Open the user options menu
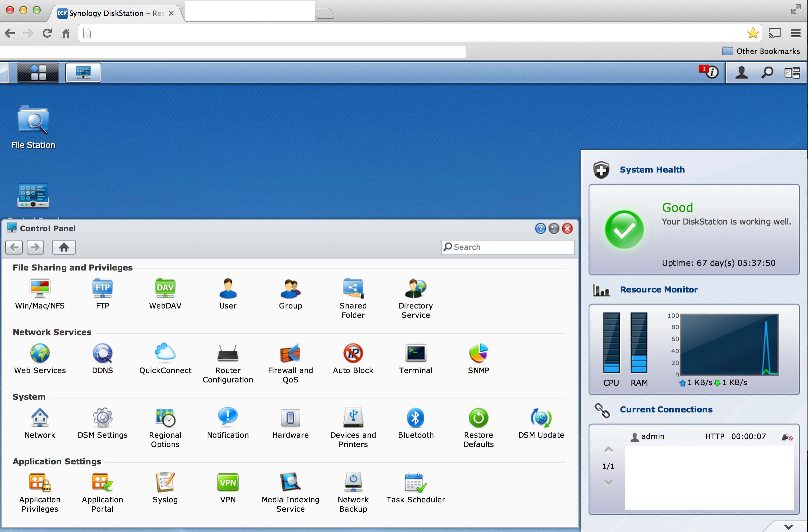 click(741, 72)
